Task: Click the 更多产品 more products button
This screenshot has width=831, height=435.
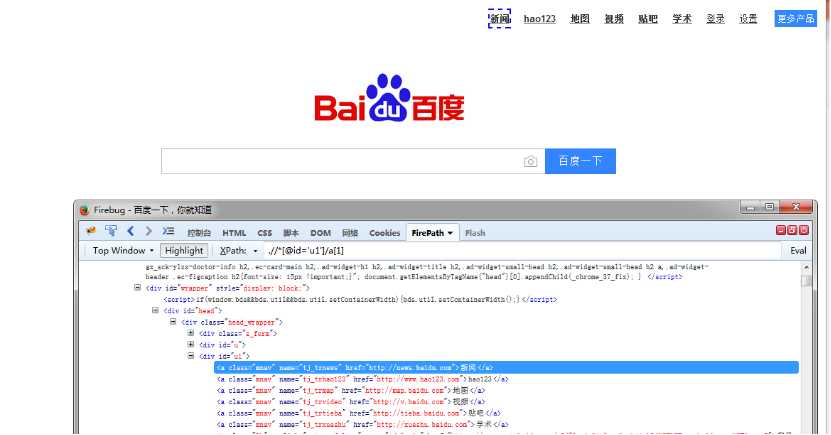Action: coord(795,19)
